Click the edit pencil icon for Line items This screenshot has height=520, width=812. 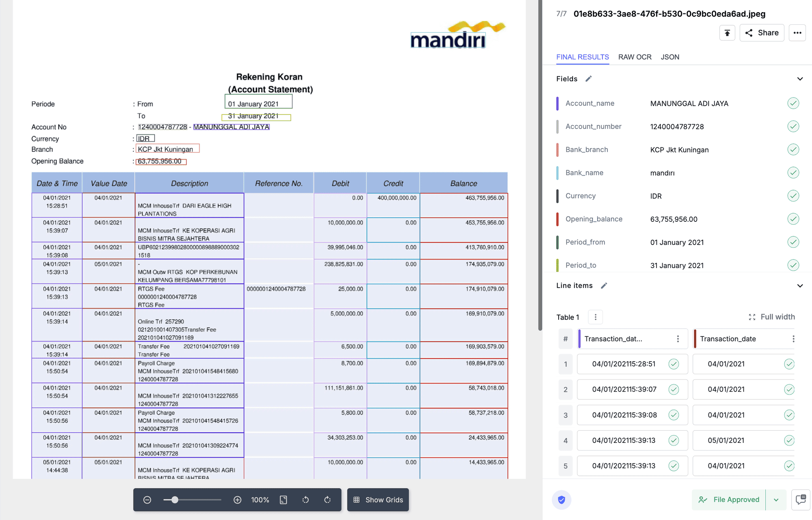click(x=603, y=286)
